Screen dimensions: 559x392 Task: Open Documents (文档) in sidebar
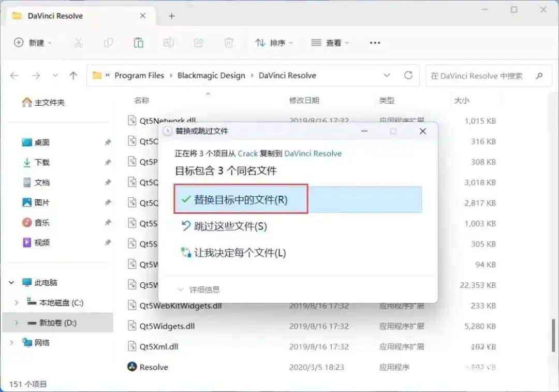click(x=36, y=182)
